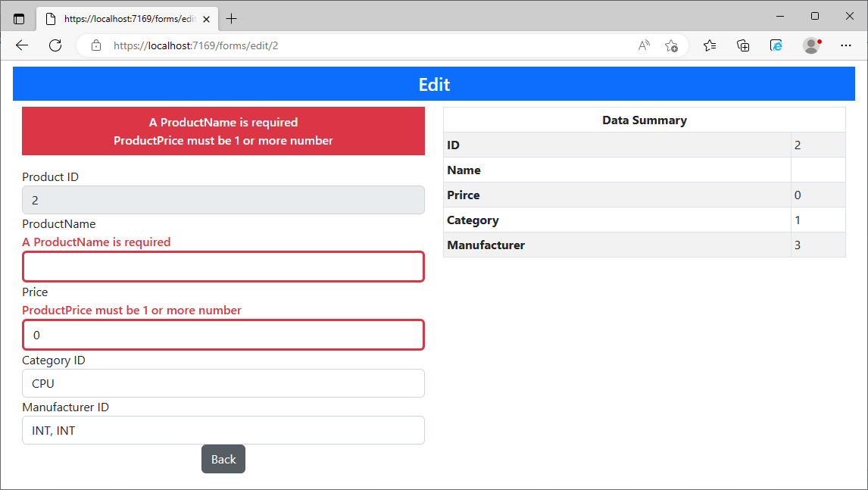868x490 pixels.
Task: Select the Data Summary table header
Action: click(x=644, y=120)
